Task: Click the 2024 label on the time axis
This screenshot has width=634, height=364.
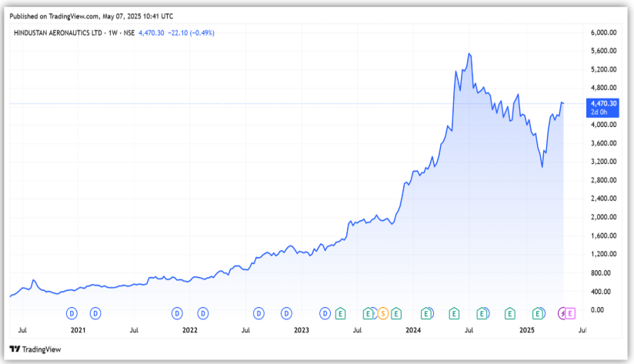Action: click(413, 330)
